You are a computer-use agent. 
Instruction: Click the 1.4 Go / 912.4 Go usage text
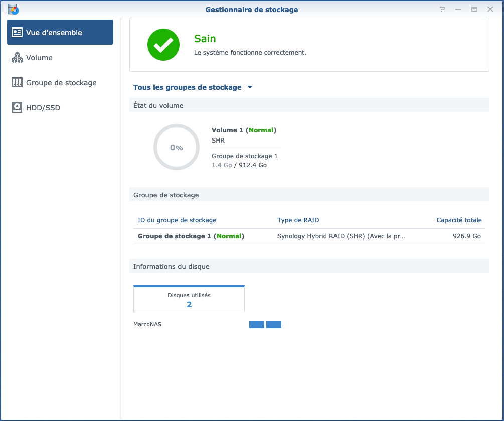pyautogui.click(x=239, y=165)
